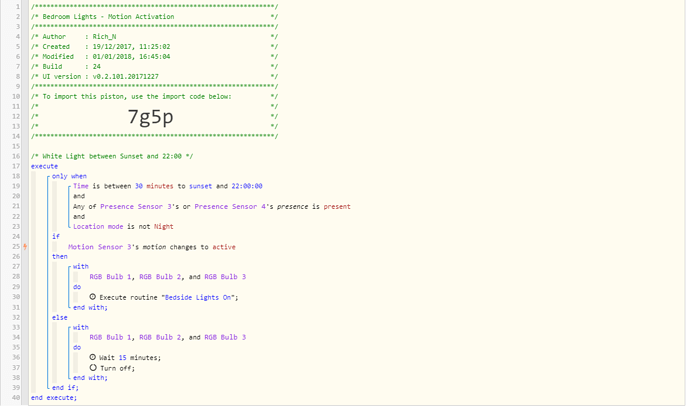Click line number 1 in the gutter

[x=18, y=7]
